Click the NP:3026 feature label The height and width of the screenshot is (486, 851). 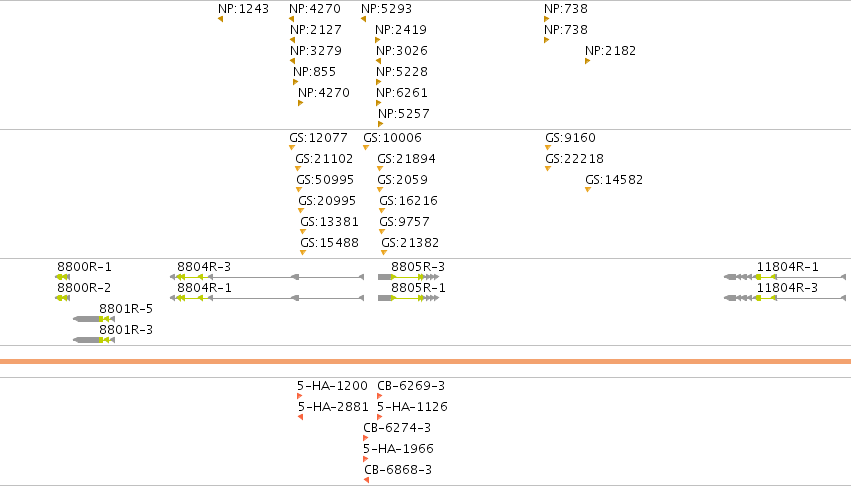402,51
